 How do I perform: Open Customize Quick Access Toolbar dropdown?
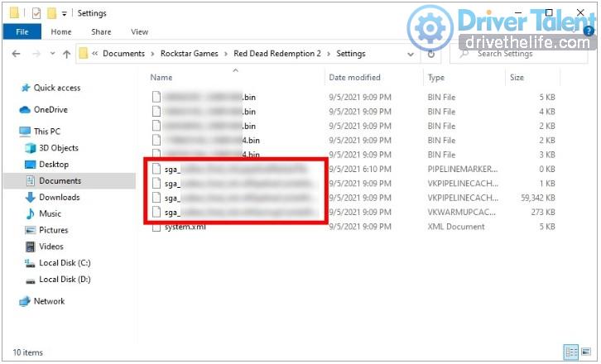[65, 14]
